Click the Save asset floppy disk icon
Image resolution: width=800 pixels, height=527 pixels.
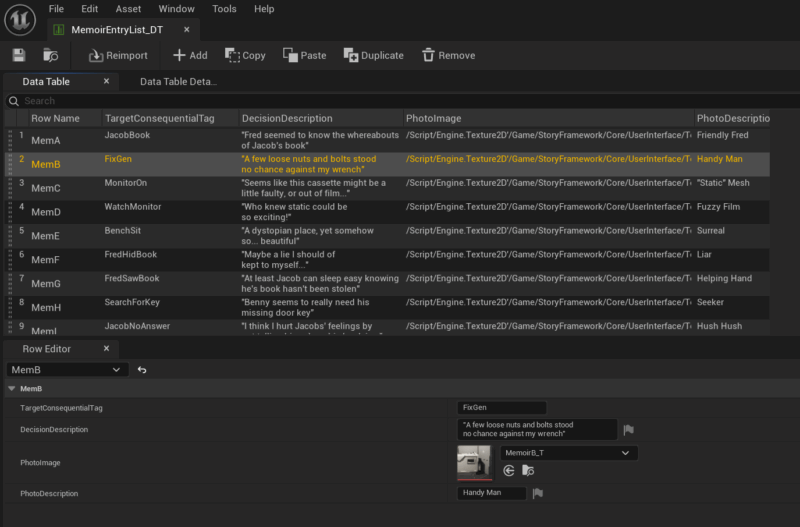coord(19,55)
